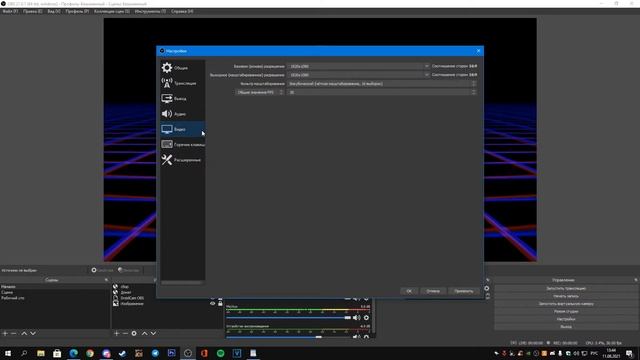
Task: Open Telegram from the taskbar
Action: coord(155,353)
